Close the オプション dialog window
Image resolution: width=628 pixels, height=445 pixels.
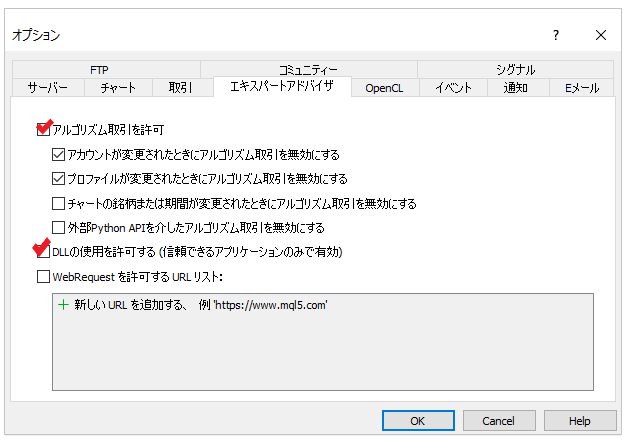pos(601,35)
